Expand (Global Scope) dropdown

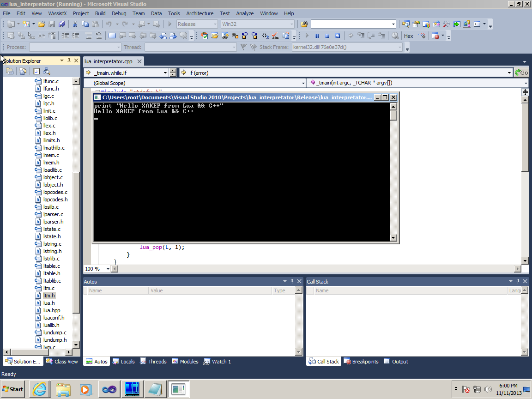[x=303, y=83]
